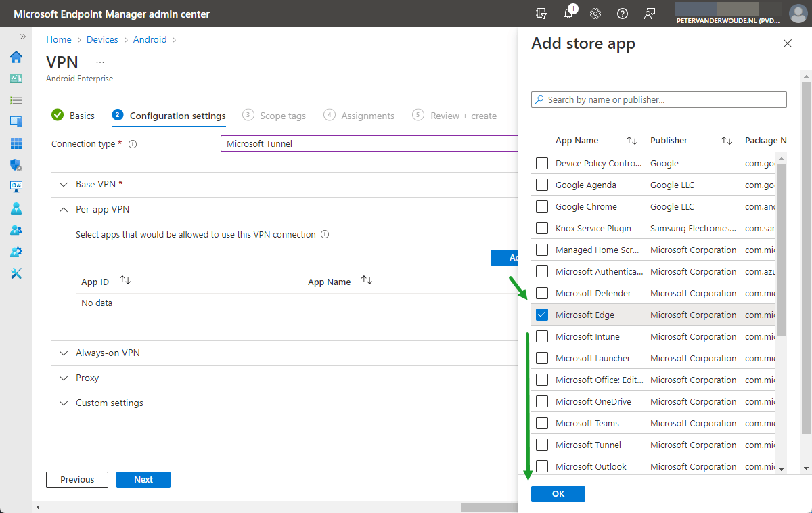Open All services list icon
Screen dimensions: 812x513
[x=16, y=100]
